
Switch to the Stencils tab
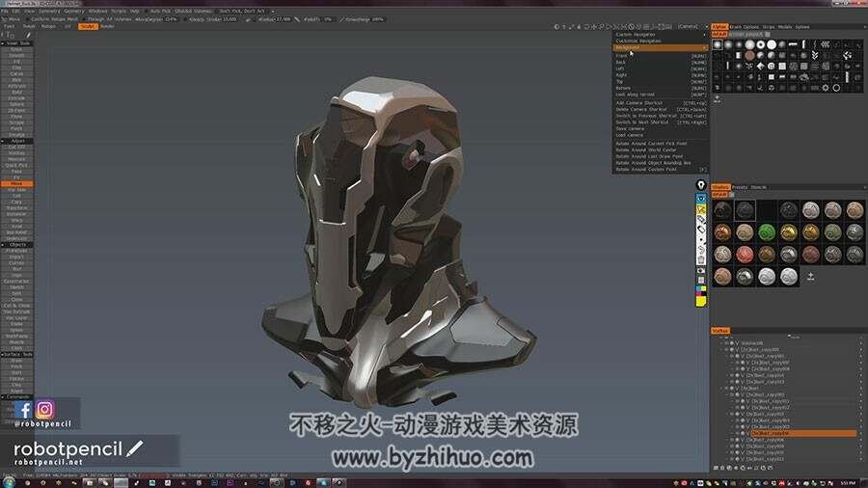758,187
